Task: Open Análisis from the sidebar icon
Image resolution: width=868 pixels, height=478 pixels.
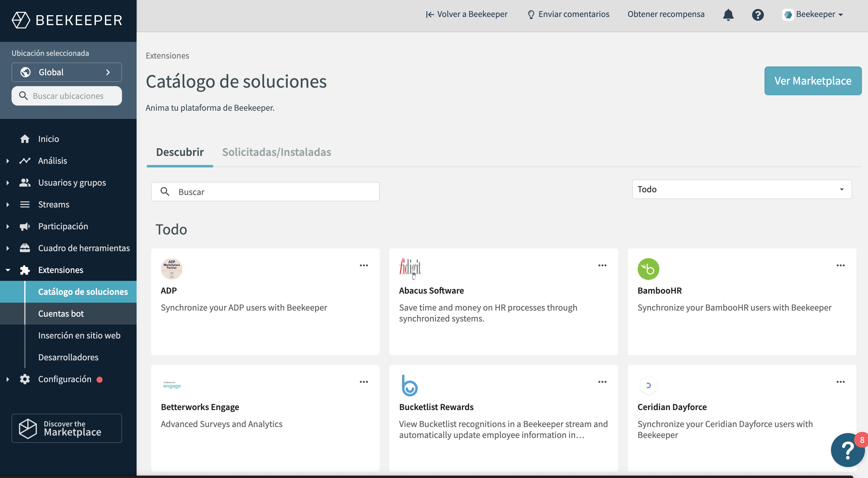Action: (25, 160)
